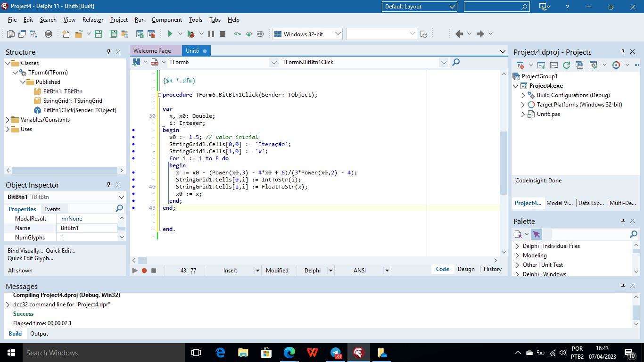Run with debugging using the bug icon

click(191, 34)
